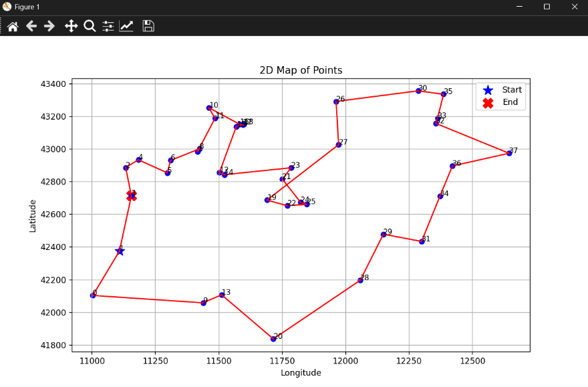588x387 pixels.
Task: Click the blue Start star marker on the map
Action: (120, 251)
